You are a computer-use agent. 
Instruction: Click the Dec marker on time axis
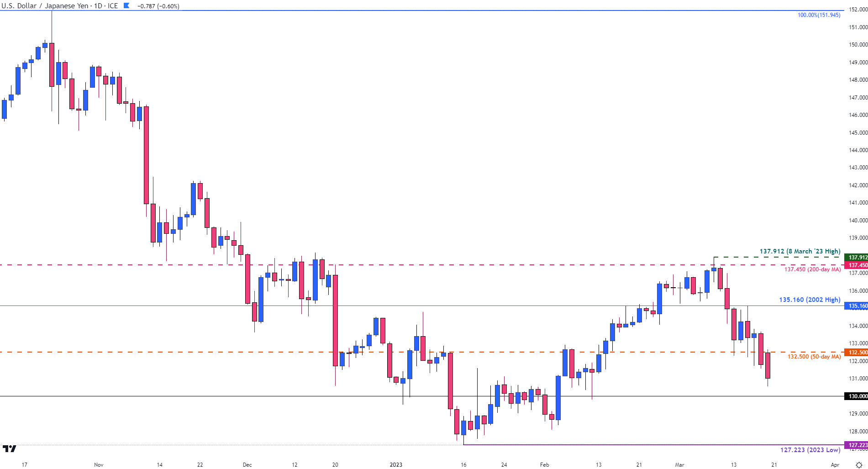(x=247, y=465)
